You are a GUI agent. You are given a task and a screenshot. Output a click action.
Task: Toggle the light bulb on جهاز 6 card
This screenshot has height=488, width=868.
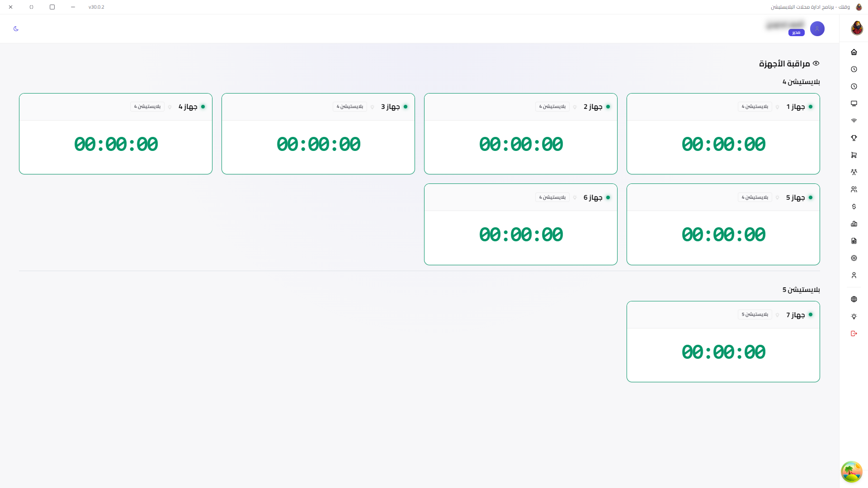click(575, 197)
